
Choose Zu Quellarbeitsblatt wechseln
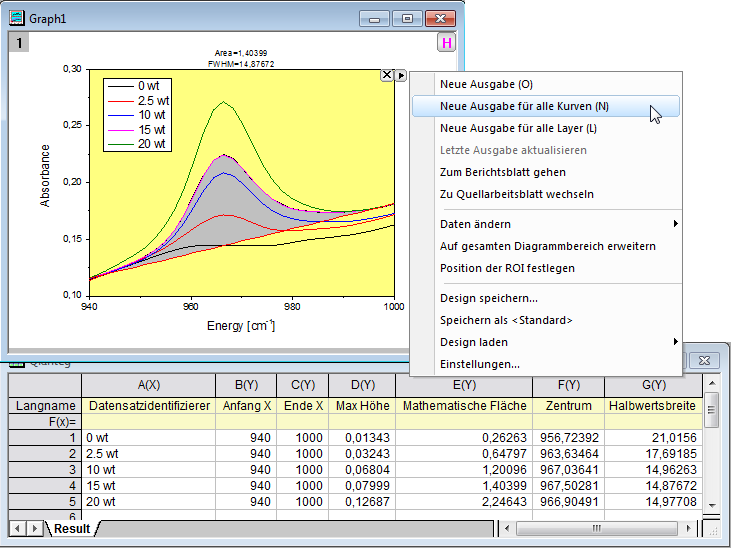point(545,194)
